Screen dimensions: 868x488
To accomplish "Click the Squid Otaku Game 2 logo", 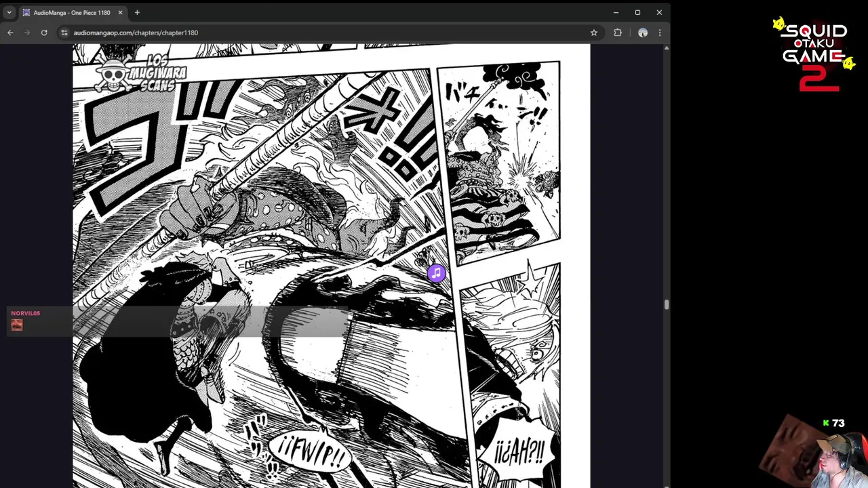I will (x=813, y=56).
